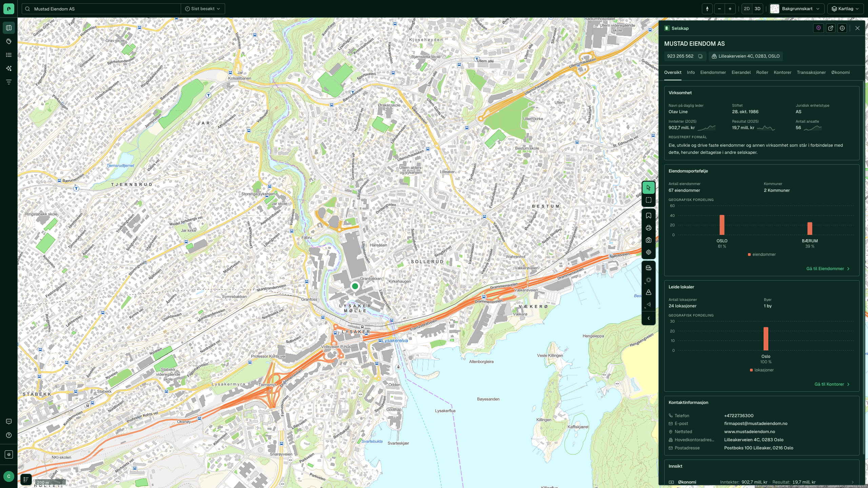Open the Kartlag dropdown
868x488 pixels.
click(x=845, y=9)
